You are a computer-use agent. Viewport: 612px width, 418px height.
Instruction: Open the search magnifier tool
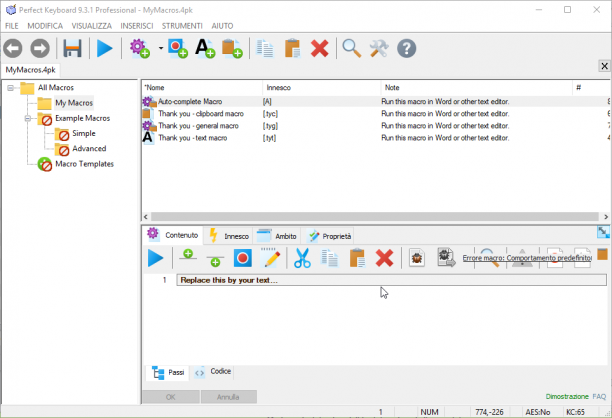[x=351, y=48]
